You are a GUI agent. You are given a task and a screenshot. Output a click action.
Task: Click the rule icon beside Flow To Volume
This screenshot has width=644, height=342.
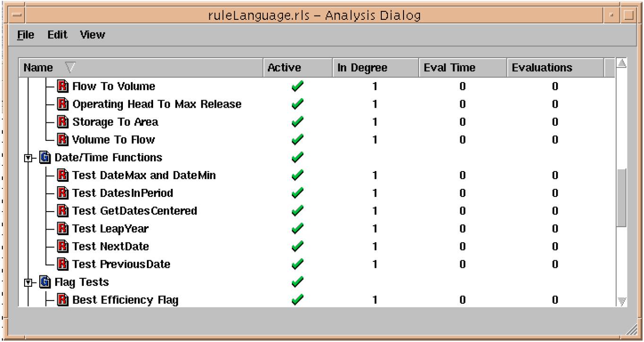pyautogui.click(x=63, y=86)
